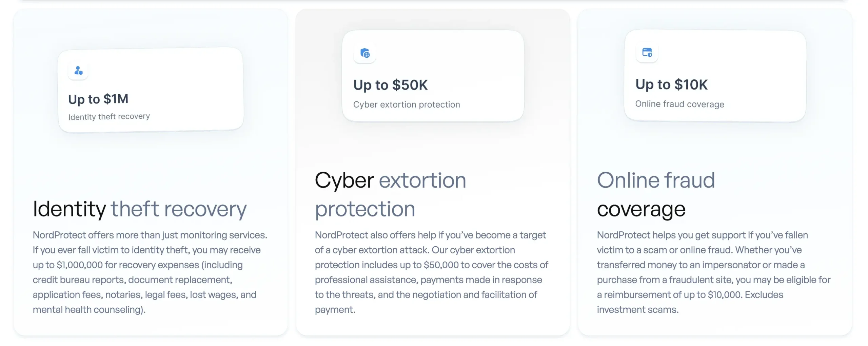Click the 'Excludes investment scams' sentence

(x=690, y=302)
